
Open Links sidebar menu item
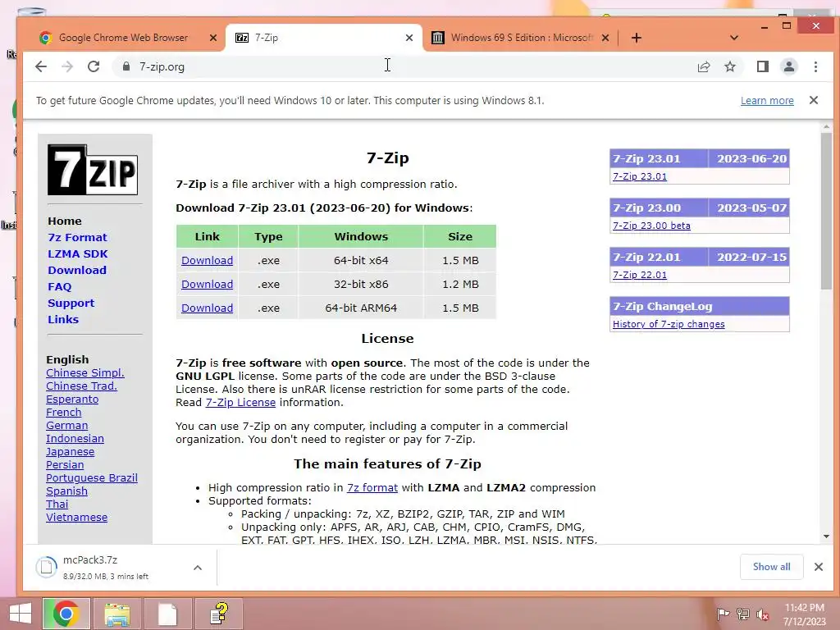pos(62,319)
